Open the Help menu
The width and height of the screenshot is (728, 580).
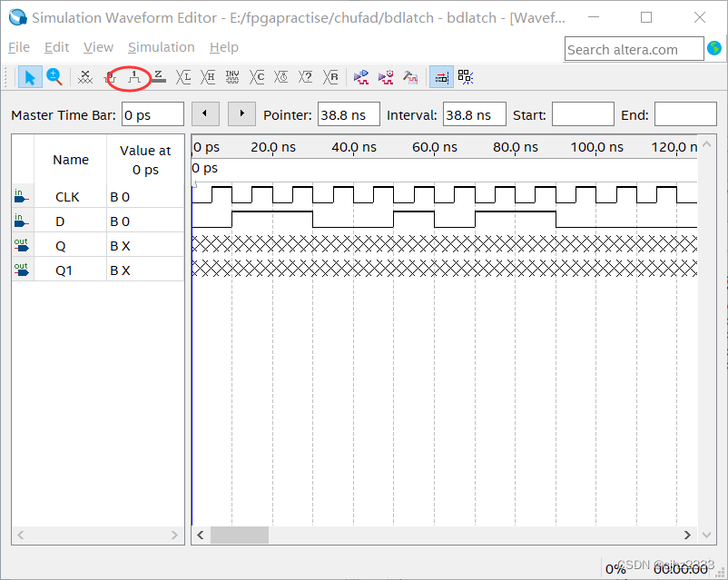point(224,47)
